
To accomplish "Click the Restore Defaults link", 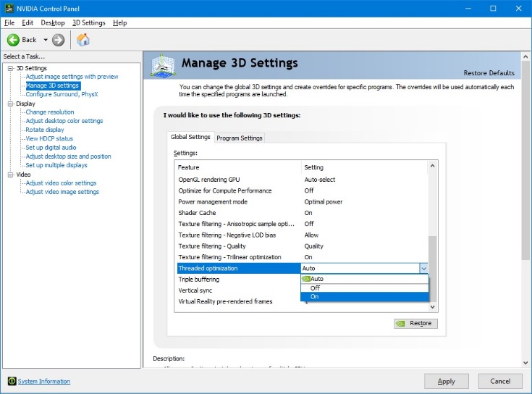I will click(x=489, y=72).
